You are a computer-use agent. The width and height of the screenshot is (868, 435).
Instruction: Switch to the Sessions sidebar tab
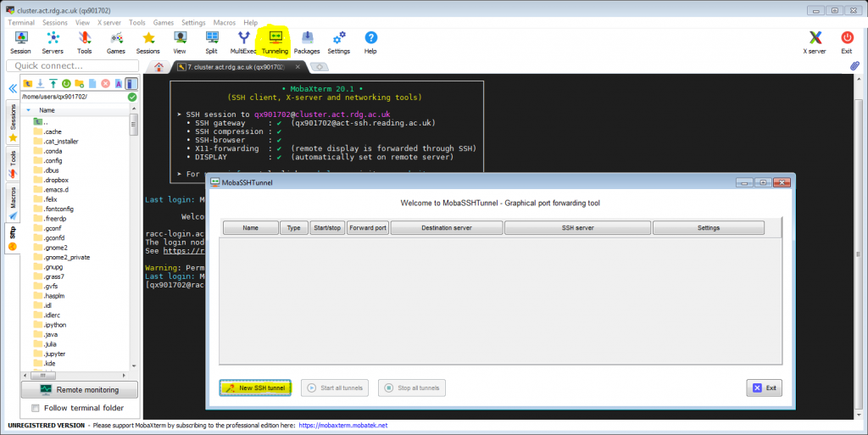13,125
